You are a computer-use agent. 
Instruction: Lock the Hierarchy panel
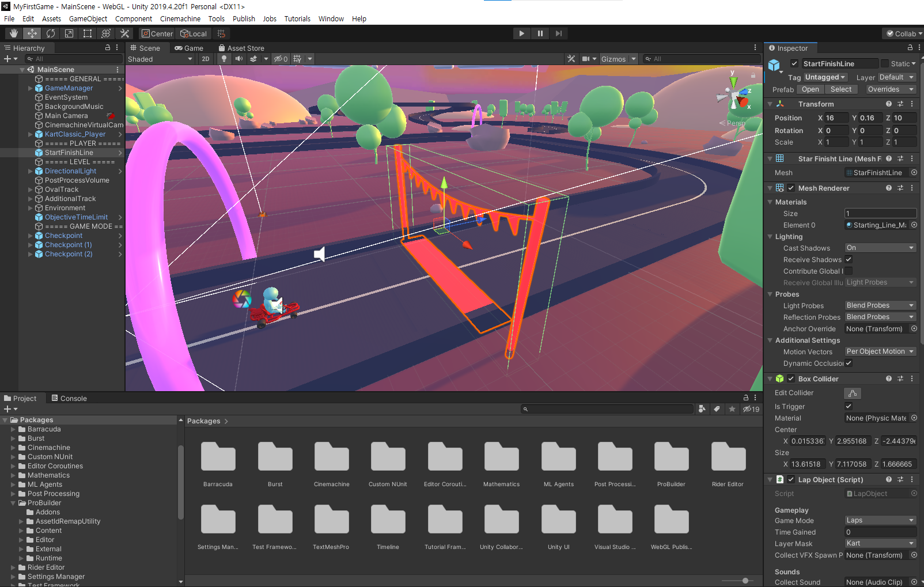(x=107, y=48)
